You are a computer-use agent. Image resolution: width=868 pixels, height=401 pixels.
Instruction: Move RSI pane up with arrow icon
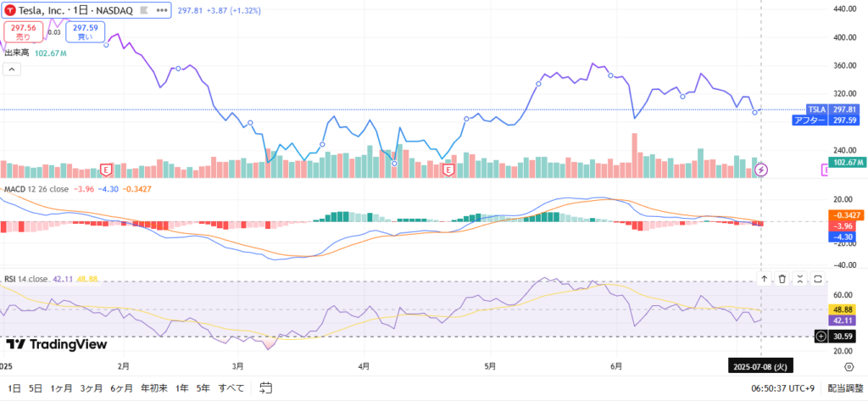tap(764, 279)
